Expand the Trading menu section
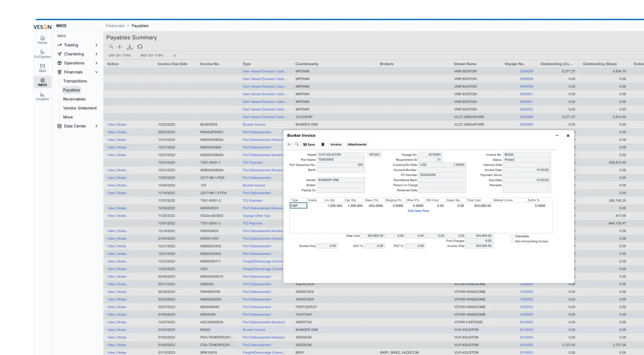The width and height of the screenshot is (644, 355). click(77, 45)
